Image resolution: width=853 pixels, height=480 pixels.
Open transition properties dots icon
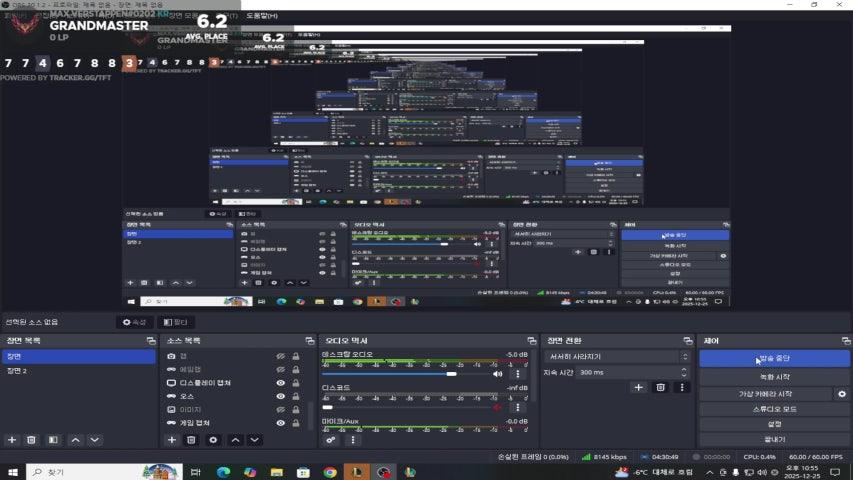pyautogui.click(x=682, y=387)
